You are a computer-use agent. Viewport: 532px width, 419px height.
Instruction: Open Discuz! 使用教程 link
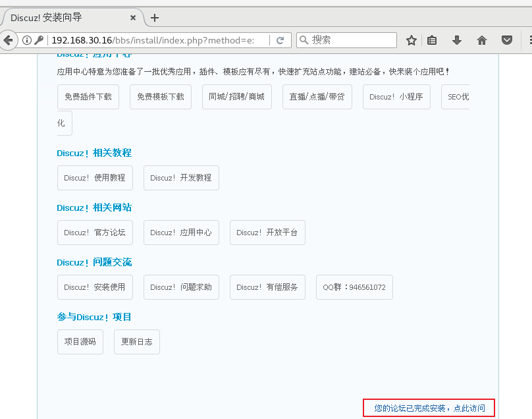pos(95,178)
